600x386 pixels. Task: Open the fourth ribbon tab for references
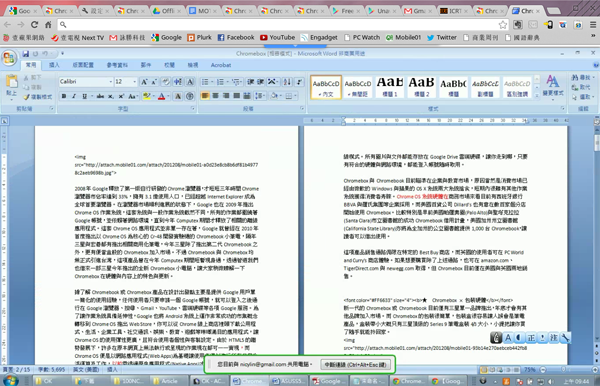coord(117,65)
